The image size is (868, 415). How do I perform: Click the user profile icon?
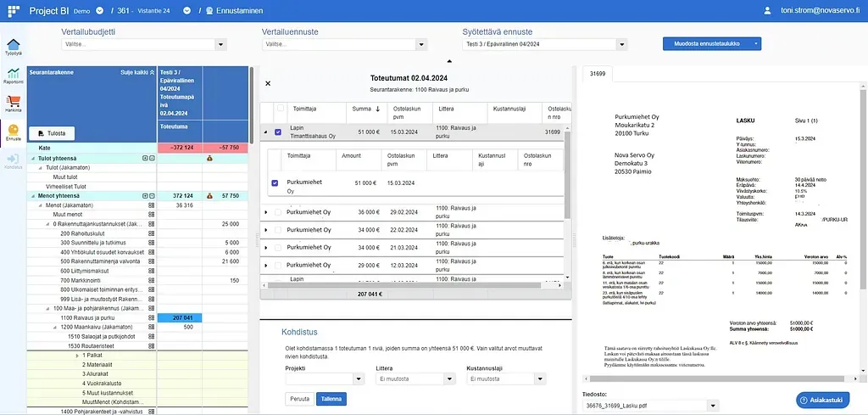pos(766,10)
